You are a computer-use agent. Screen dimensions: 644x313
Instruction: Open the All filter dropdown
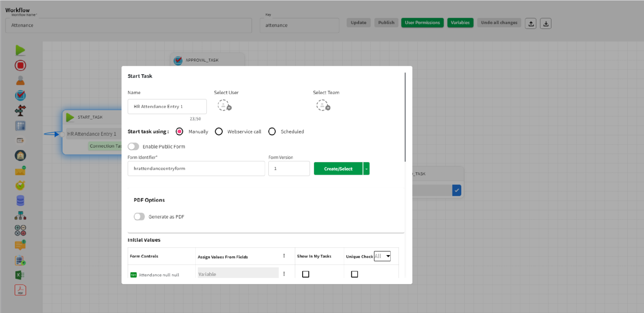pos(382,256)
